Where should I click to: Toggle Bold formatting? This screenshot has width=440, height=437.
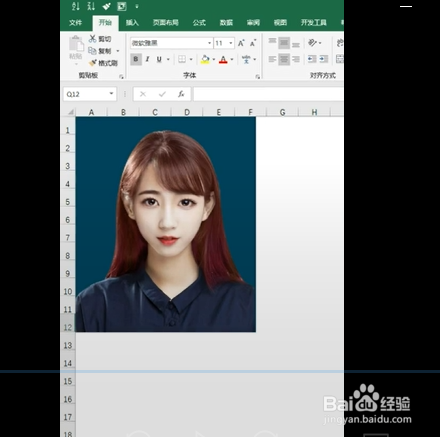pyautogui.click(x=136, y=59)
